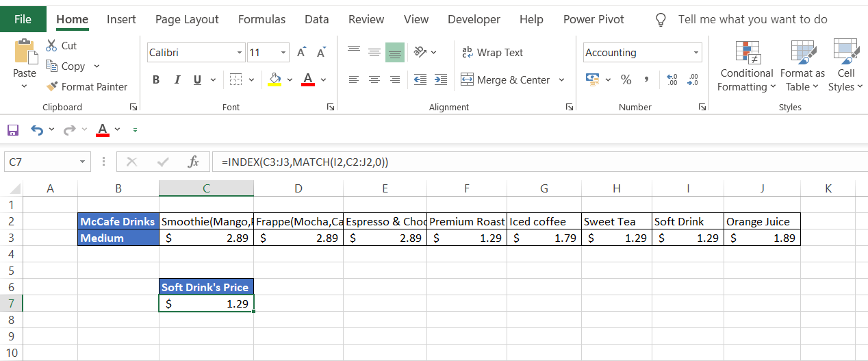Click the Cut scissors icon

(51, 46)
